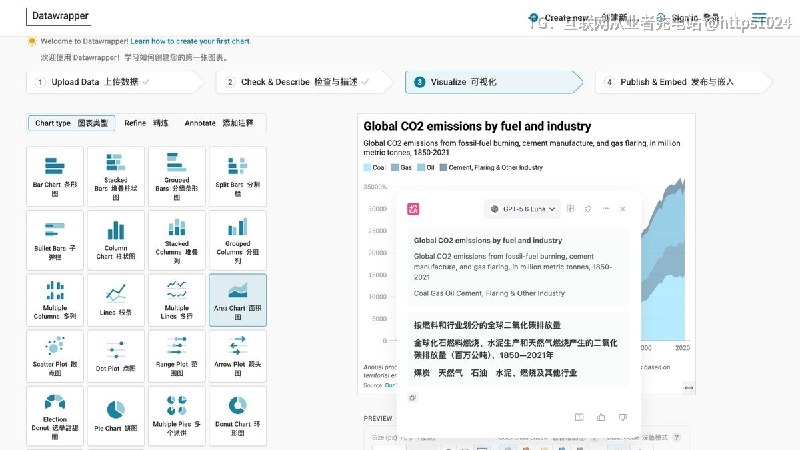Copy the translation with the copy icon
This screenshot has height=450, width=800.
click(x=413, y=397)
